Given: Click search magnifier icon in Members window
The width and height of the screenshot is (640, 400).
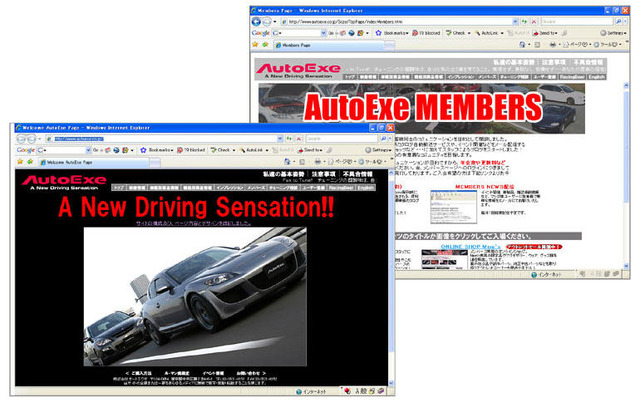Looking at the screenshot, I should (x=618, y=21).
